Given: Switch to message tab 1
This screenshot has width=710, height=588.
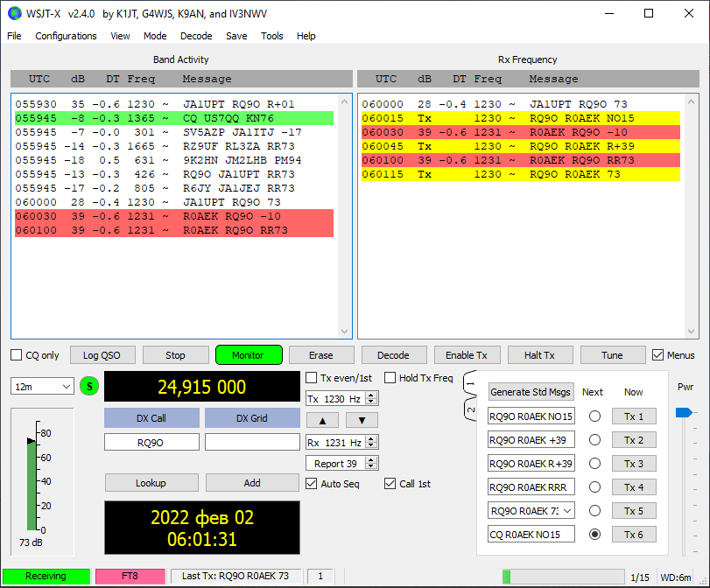Looking at the screenshot, I should (470, 384).
